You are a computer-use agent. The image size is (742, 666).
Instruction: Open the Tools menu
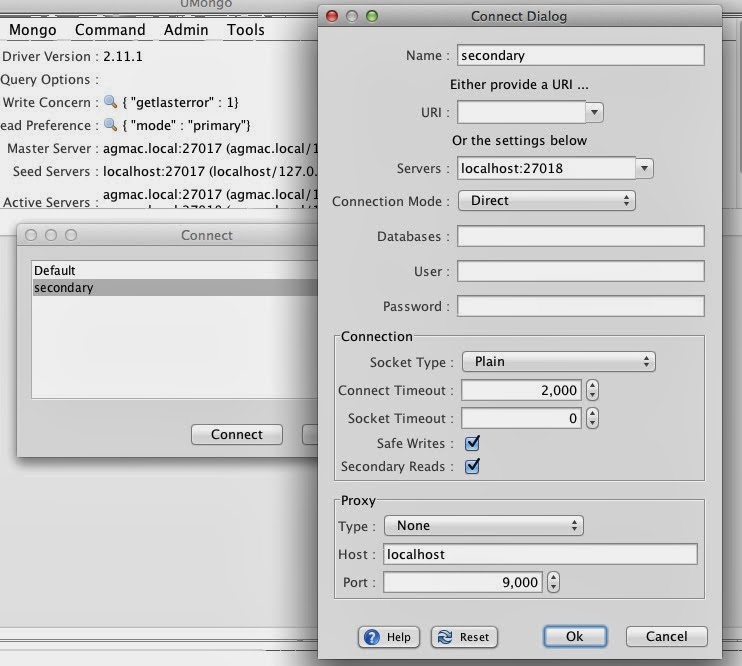pyautogui.click(x=245, y=30)
